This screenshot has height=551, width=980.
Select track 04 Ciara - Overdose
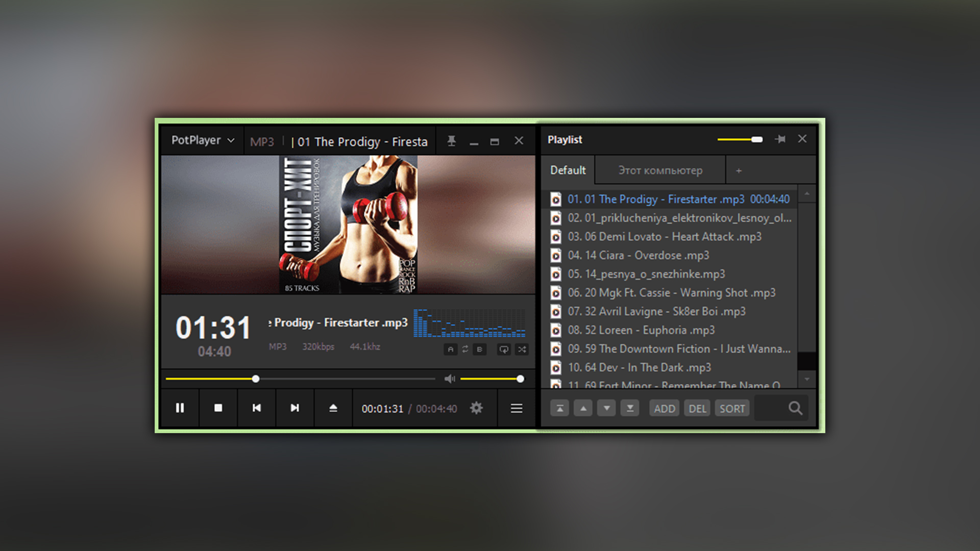[x=669, y=255]
